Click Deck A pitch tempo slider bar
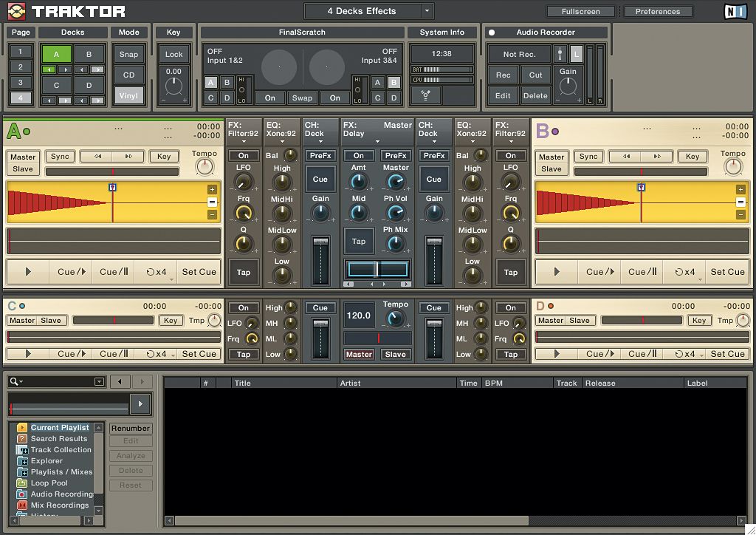Screen dimensions: 756x535 (x=112, y=171)
